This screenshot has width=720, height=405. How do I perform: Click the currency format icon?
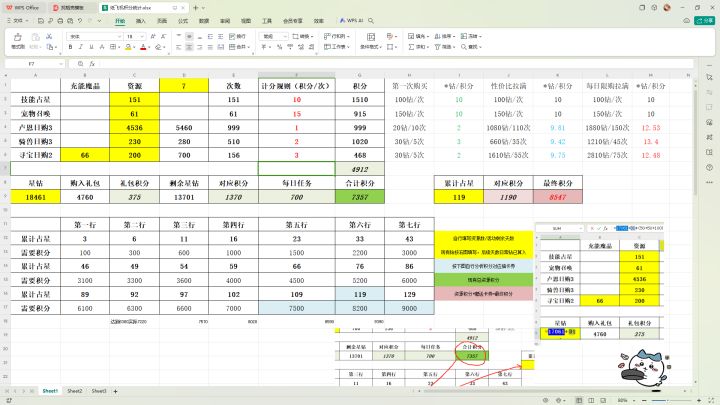[x=265, y=47]
